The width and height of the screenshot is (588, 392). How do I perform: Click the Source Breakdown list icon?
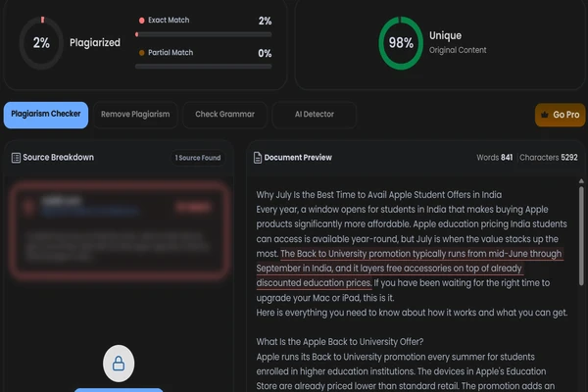[16, 158]
